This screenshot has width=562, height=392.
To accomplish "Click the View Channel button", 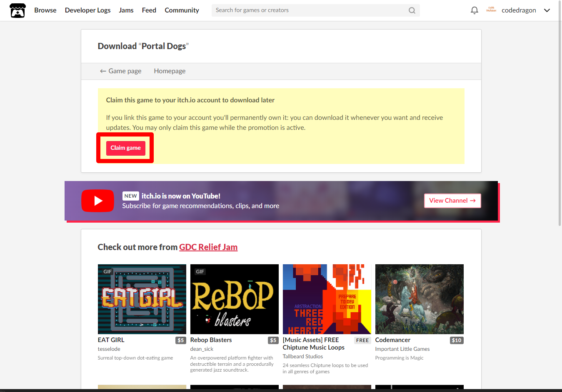I will [452, 201].
